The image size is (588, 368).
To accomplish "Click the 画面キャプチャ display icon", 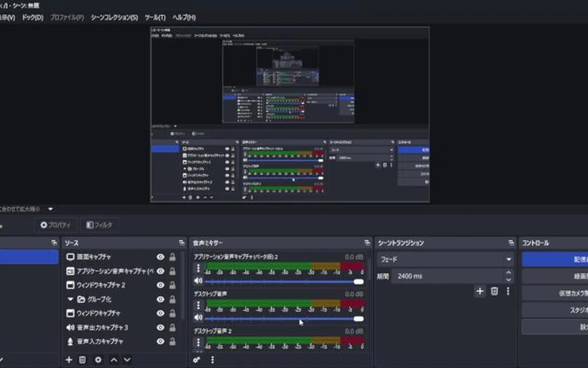I will point(70,257).
